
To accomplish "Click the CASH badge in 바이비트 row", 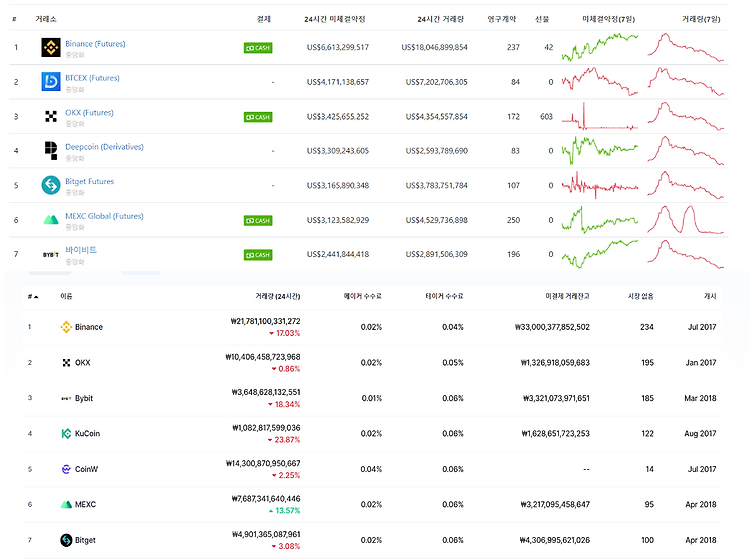I will coord(258,255).
